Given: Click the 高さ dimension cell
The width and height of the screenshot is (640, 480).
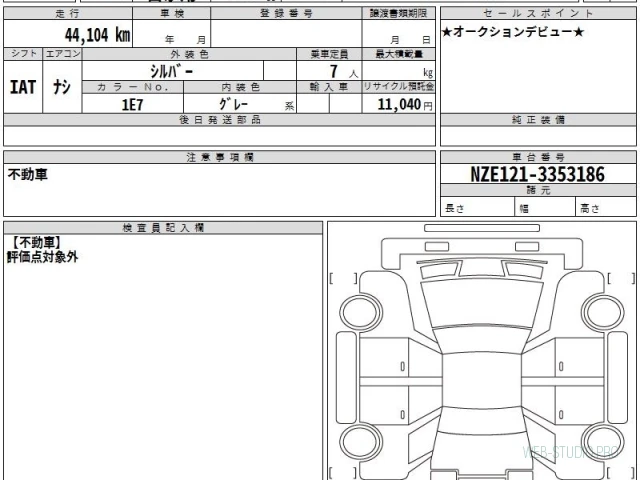Looking at the screenshot, I should [x=606, y=207].
